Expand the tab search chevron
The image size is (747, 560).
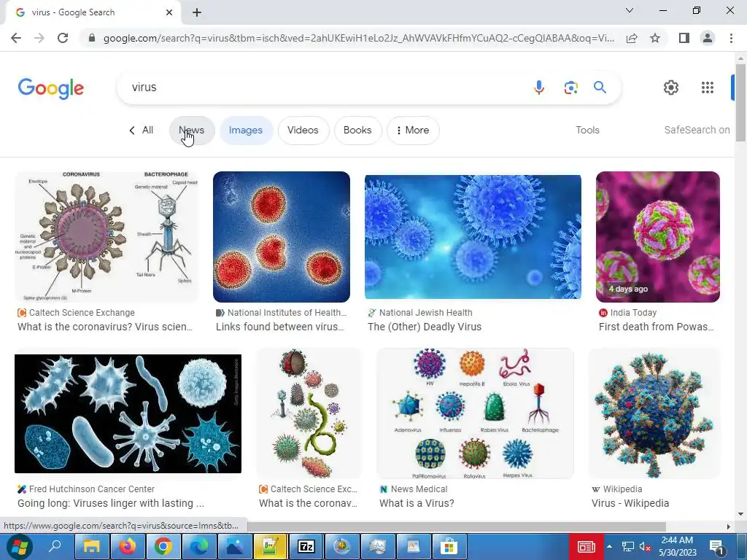tap(630, 10)
